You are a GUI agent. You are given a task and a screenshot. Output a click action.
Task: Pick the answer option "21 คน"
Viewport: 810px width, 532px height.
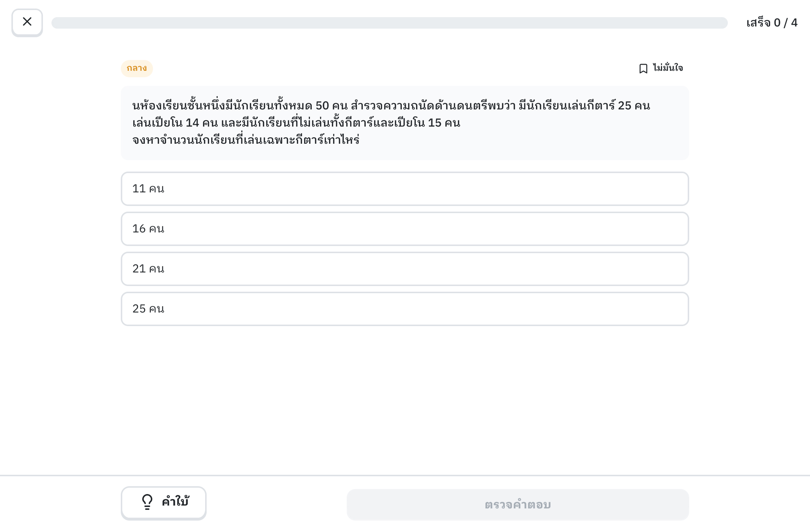pos(405,269)
